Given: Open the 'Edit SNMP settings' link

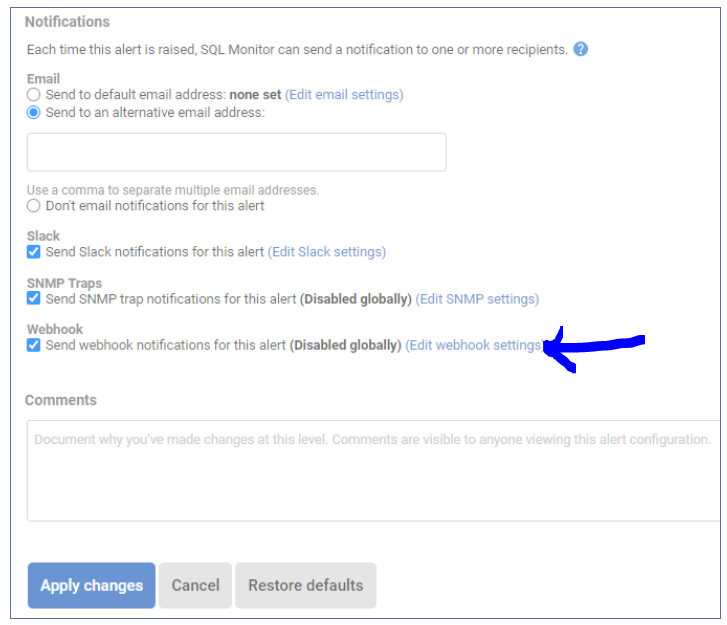Looking at the screenshot, I should pyautogui.click(x=477, y=299).
